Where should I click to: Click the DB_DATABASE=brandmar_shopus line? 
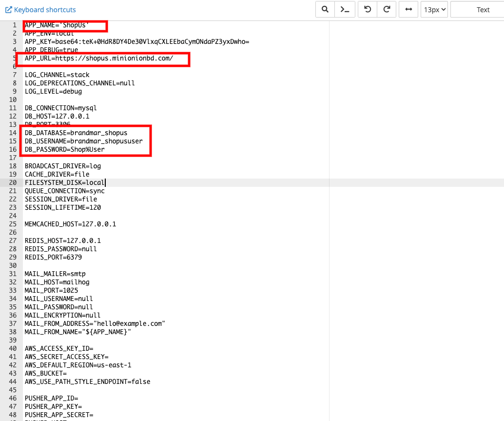(76, 133)
